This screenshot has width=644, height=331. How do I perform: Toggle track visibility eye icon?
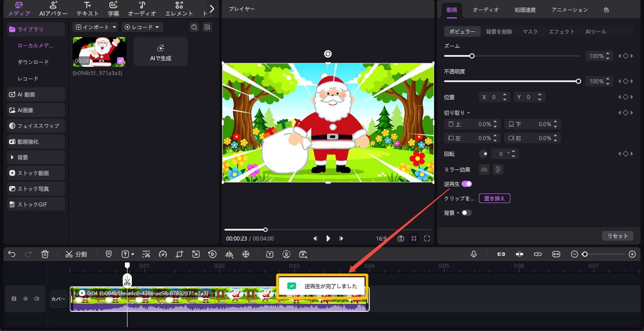(x=25, y=299)
